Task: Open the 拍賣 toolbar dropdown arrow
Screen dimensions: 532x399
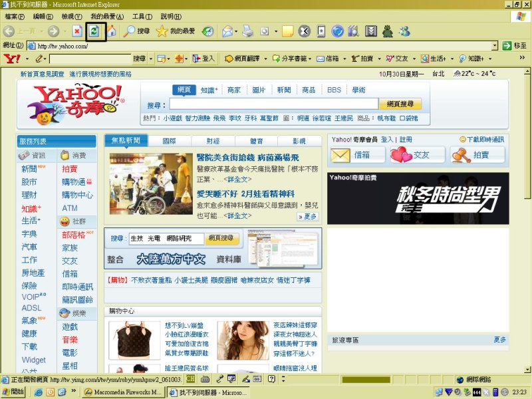Action: 379,59
